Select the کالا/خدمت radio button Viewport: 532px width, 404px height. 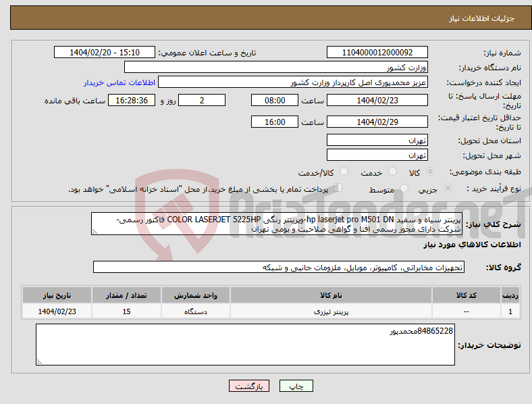(344, 172)
